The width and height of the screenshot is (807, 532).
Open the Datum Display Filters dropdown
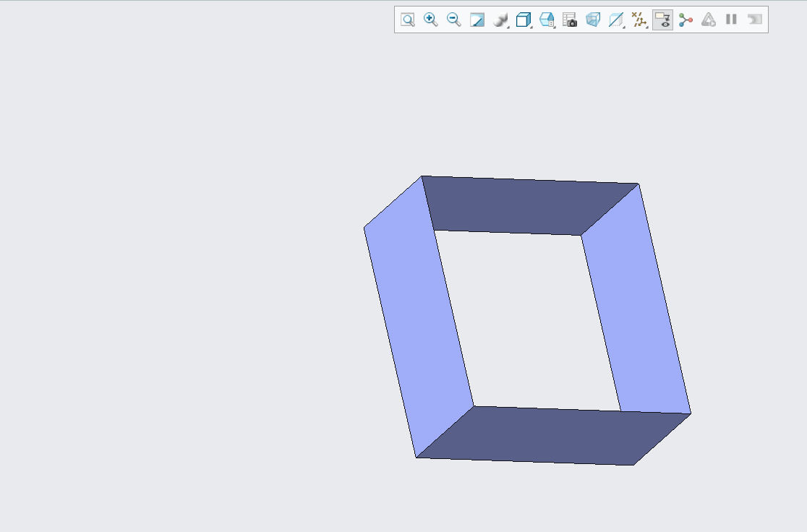[x=639, y=20]
